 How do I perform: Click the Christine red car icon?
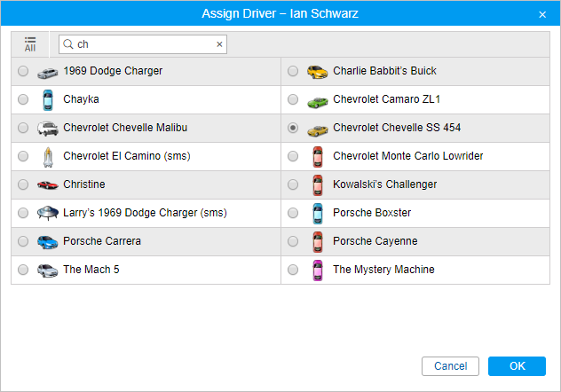47,184
